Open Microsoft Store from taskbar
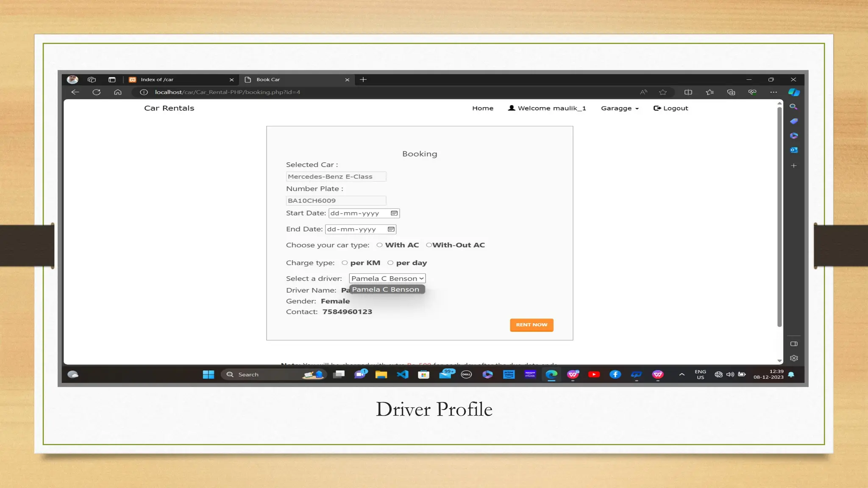The height and width of the screenshot is (488, 868). pyautogui.click(x=424, y=374)
